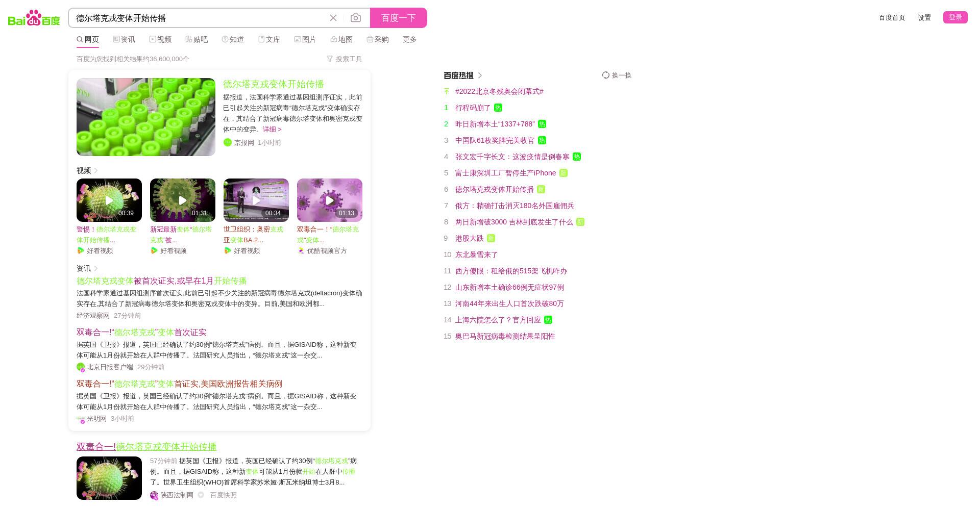Image resolution: width=980 pixels, height=509 pixels.
Task: Click the Baidu logo
Action: point(34,18)
